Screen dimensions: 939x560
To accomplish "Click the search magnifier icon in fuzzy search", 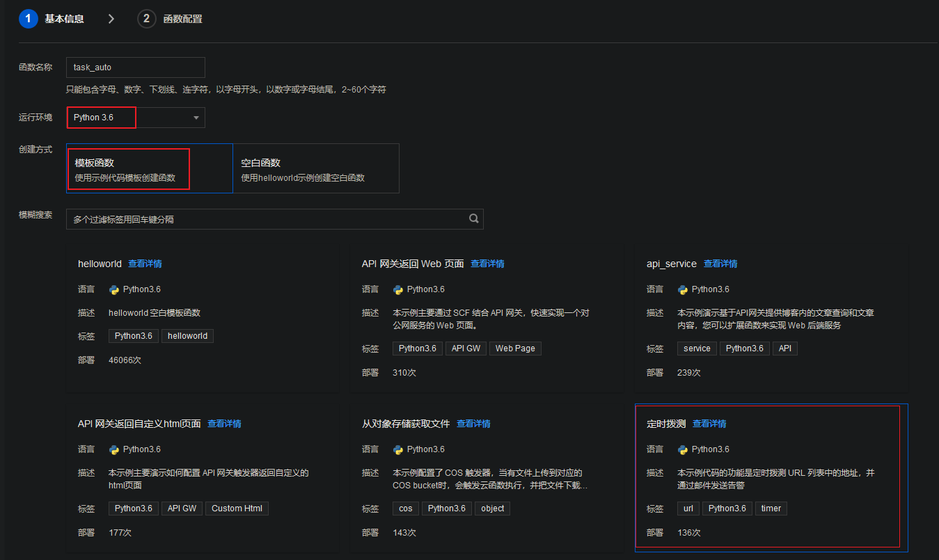I will click(x=473, y=218).
